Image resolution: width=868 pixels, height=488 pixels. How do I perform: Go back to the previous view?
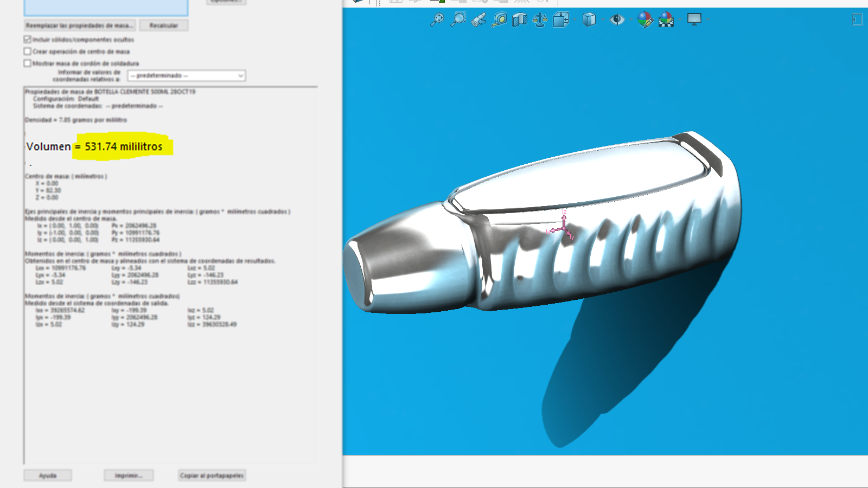pos(478,20)
